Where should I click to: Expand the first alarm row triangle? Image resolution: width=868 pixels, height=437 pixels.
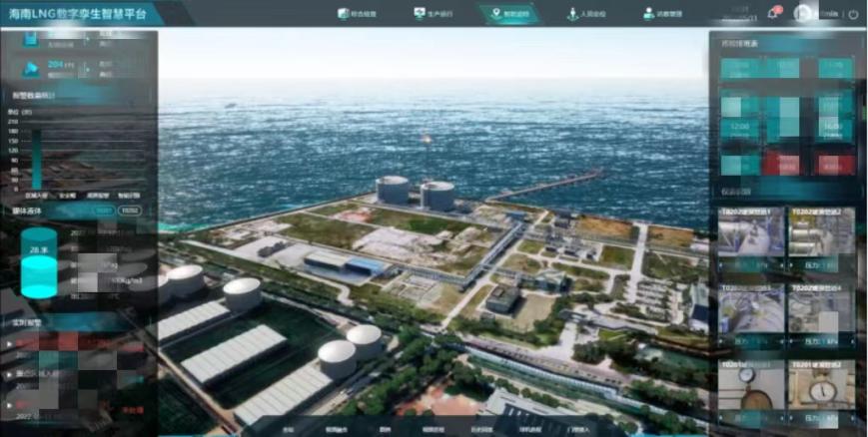(x=9, y=344)
